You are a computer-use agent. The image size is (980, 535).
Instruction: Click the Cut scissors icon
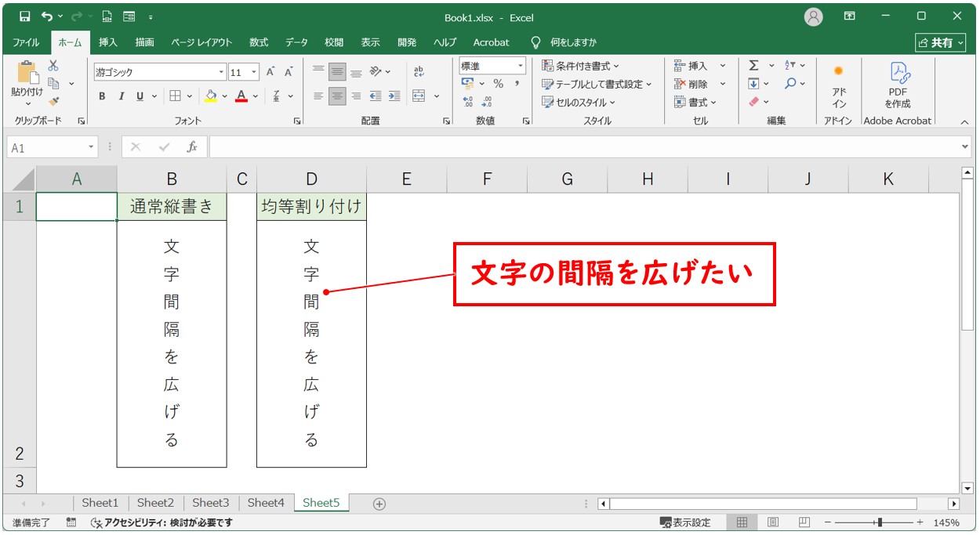tap(53, 66)
